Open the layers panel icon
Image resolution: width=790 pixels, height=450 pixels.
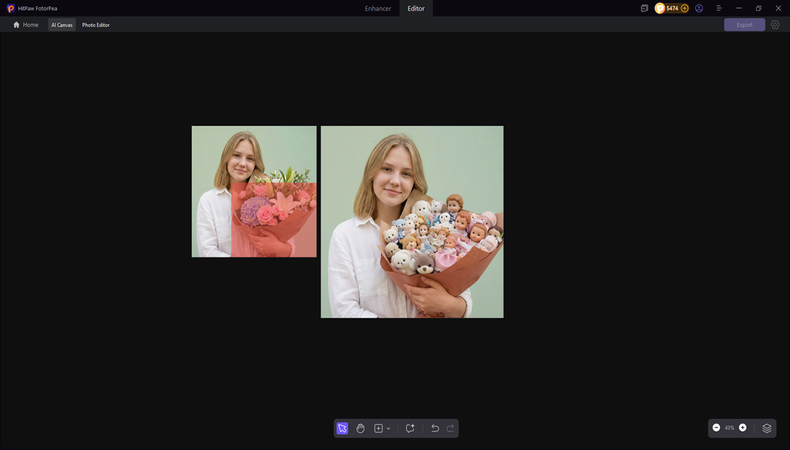[767, 428]
